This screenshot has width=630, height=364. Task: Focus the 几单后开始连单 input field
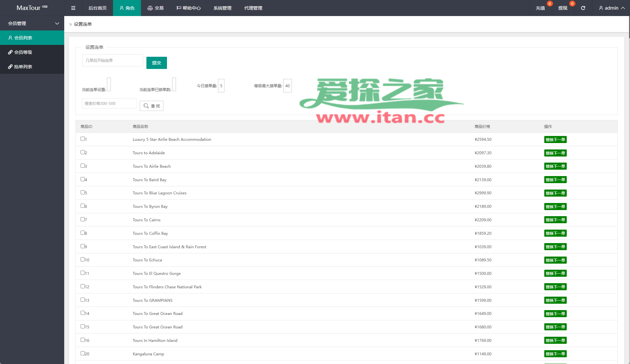pyautogui.click(x=113, y=60)
